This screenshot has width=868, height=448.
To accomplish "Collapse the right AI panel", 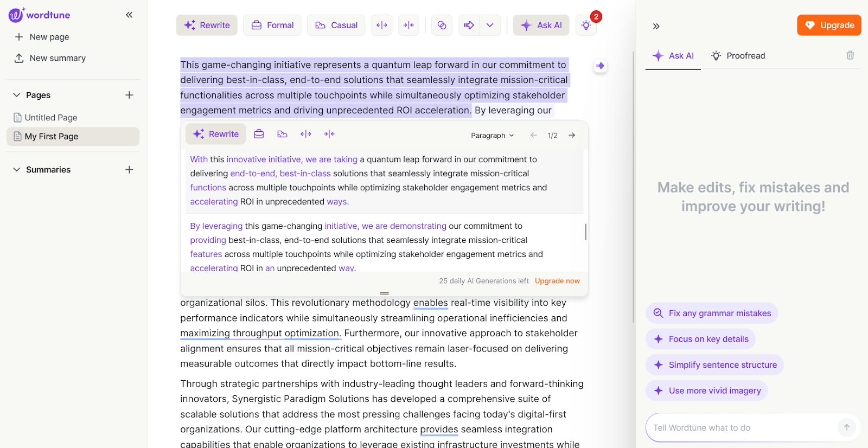I will pyautogui.click(x=656, y=26).
